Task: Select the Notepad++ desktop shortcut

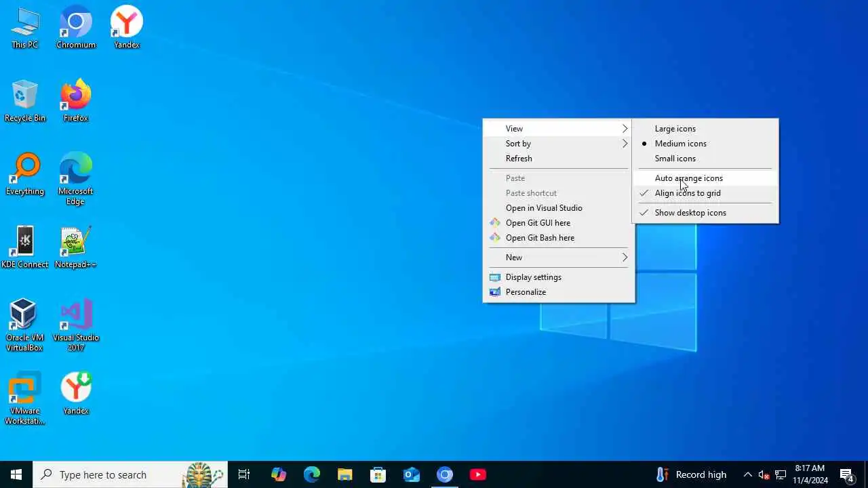Action: click(x=76, y=248)
